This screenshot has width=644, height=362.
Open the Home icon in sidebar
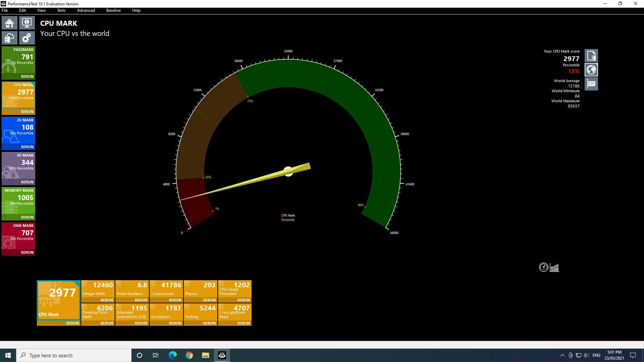pos(9,23)
